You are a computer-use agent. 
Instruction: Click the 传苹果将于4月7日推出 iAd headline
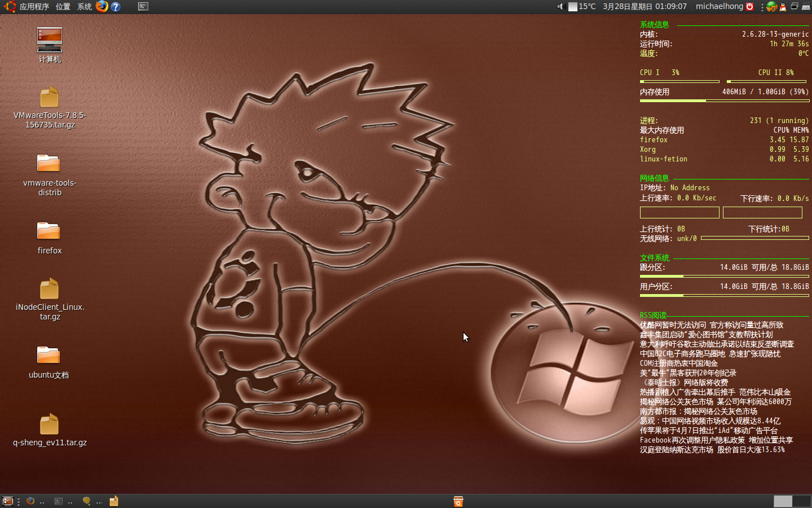click(708, 431)
